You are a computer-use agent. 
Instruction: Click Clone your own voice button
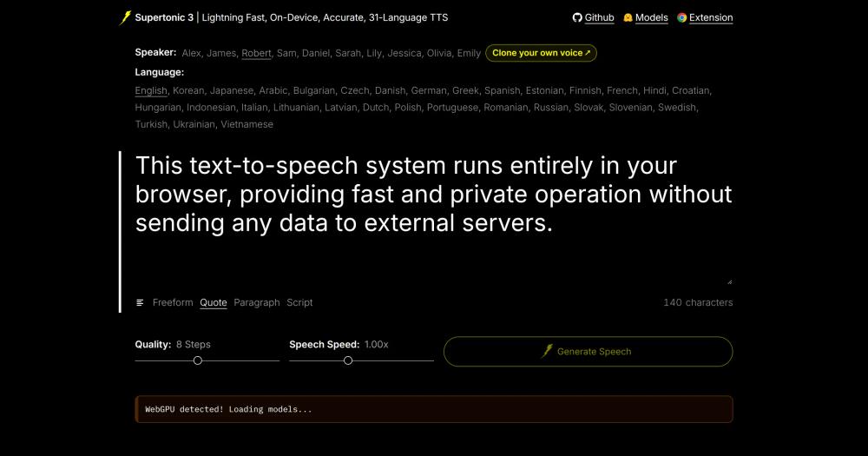tap(541, 53)
